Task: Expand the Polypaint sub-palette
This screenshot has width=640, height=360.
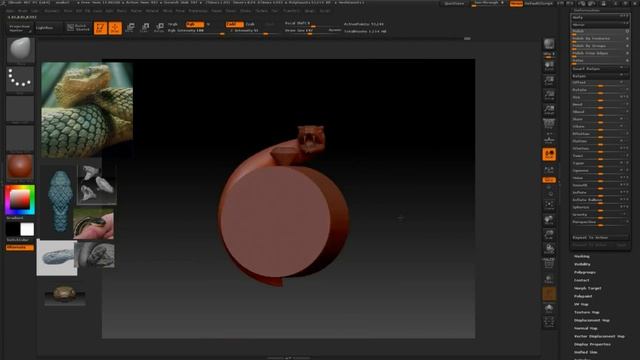Action: tap(583, 296)
